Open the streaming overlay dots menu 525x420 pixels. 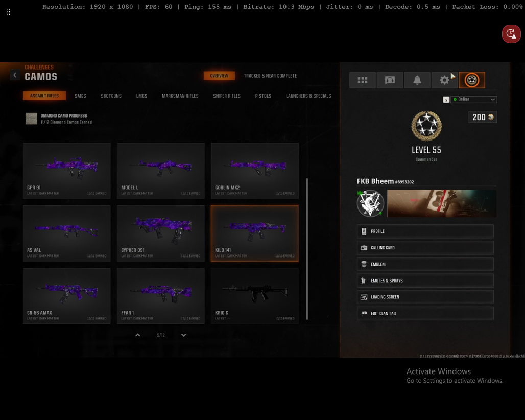(8, 12)
